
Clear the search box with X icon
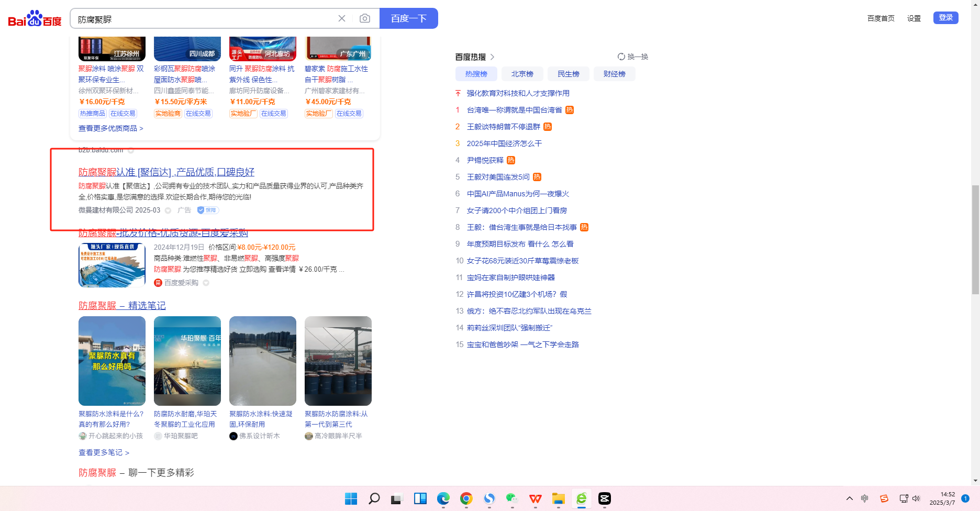click(x=342, y=19)
